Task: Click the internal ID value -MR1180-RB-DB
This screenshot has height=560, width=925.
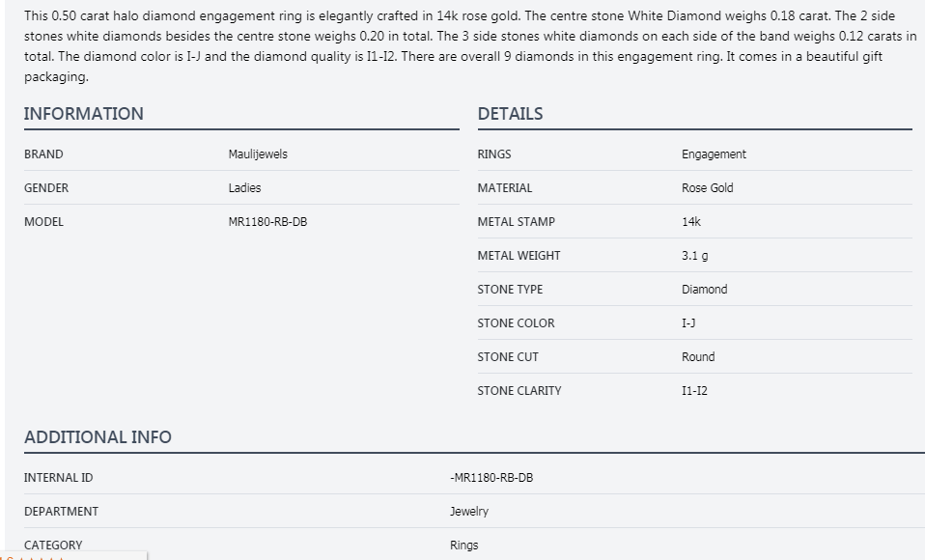Action: (491, 478)
